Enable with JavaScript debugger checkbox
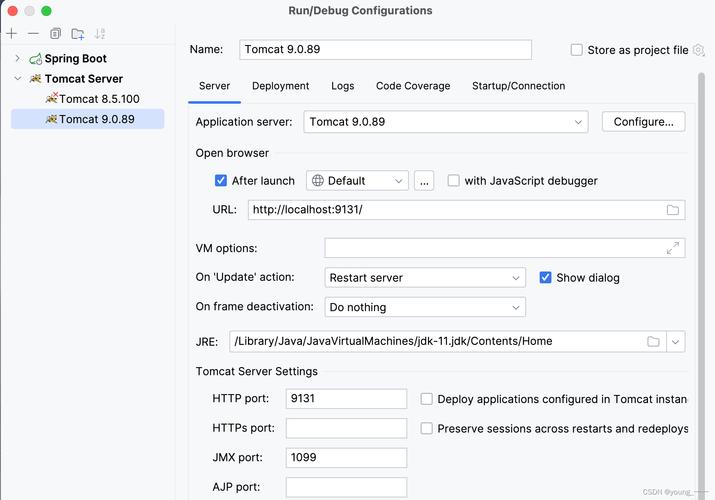This screenshot has height=500, width=715. 453,180
